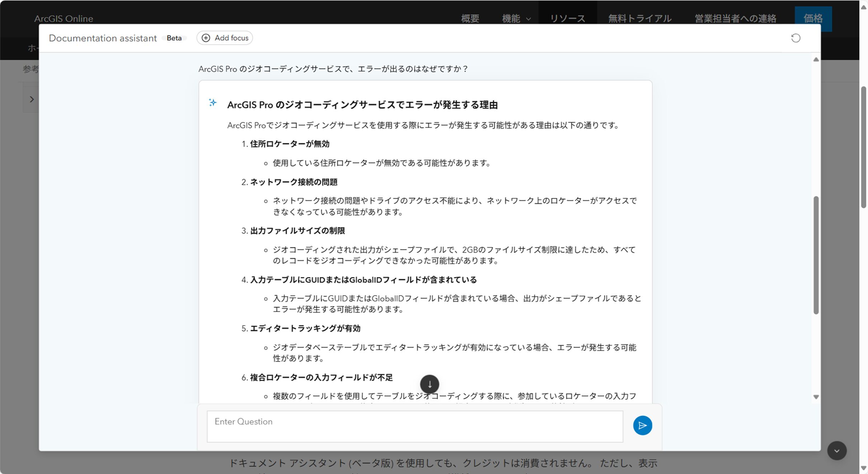The width and height of the screenshot is (868, 474).
Task: Click the reset conversation icon
Action: pyautogui.click(x=796, y=38)
